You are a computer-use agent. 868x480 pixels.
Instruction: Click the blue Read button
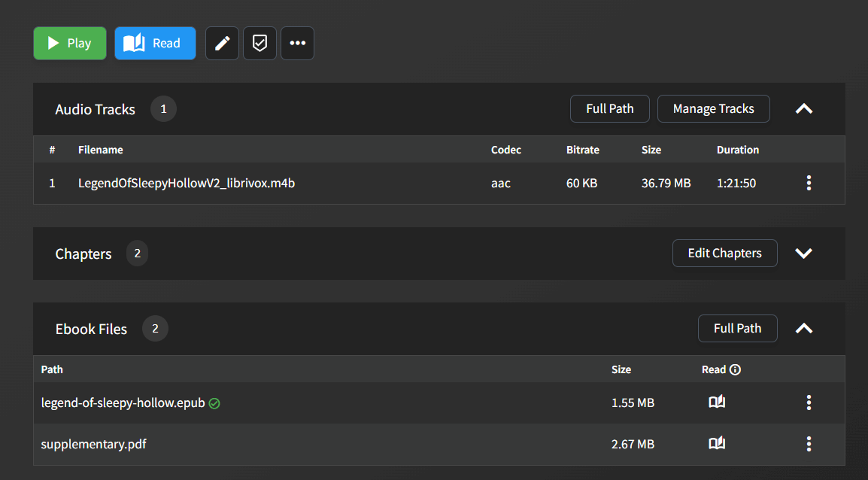coord(155,44)
